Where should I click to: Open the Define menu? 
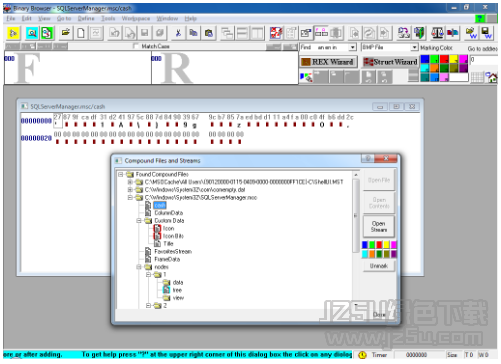point(86,18)
